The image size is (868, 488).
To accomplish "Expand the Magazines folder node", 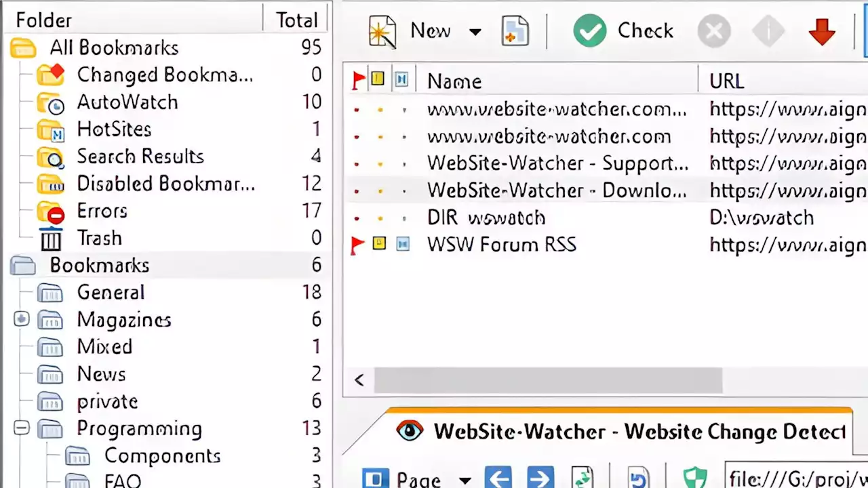I will [22, 319].
